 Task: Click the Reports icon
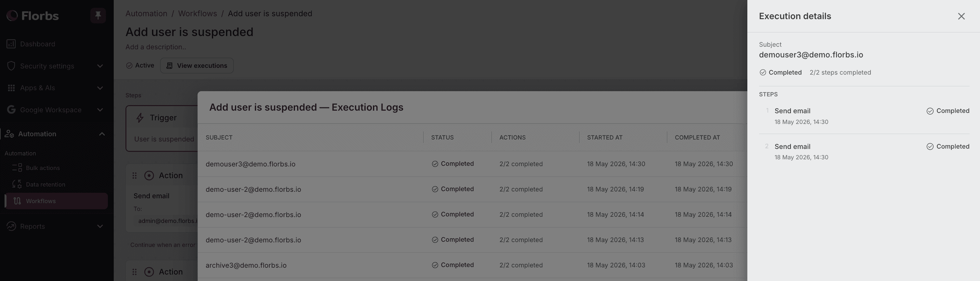[11, 226]
